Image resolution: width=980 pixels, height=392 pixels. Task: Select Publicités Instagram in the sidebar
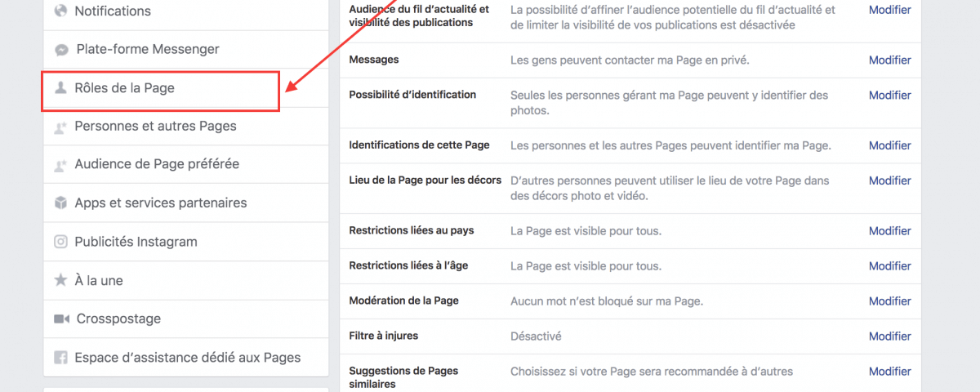pos(136,242)
